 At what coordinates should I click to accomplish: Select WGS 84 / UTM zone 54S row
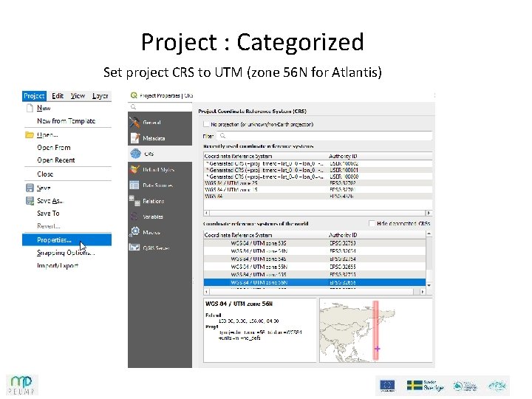(x=315, y=259)
